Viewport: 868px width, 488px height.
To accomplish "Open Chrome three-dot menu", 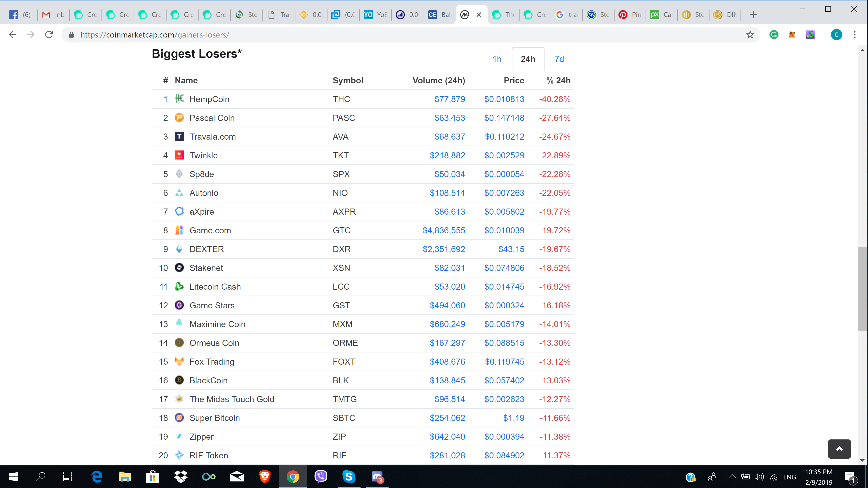I will click(854, 35).
